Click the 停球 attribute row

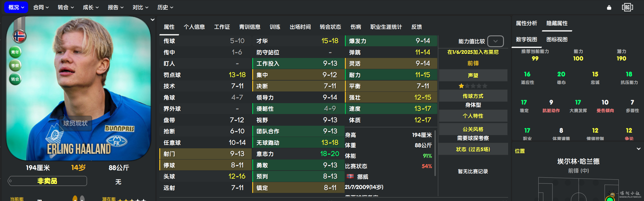205,165
